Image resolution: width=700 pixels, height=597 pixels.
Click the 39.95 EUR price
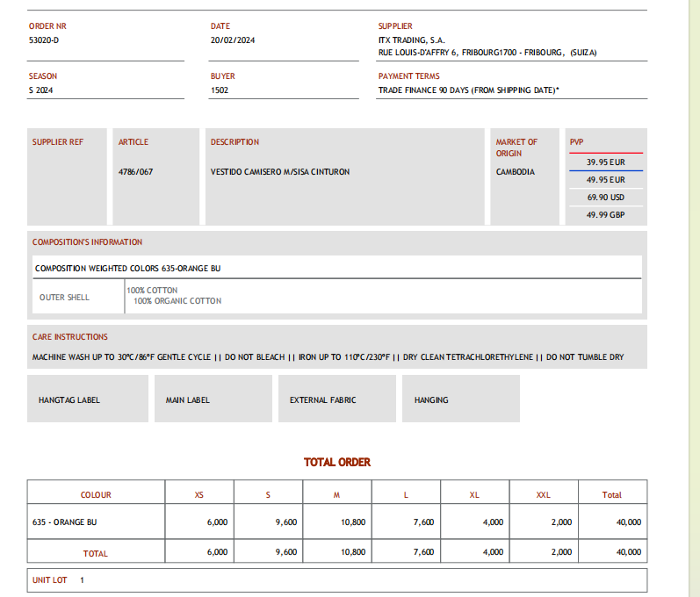pyautogui.click(x=605, y=162)
